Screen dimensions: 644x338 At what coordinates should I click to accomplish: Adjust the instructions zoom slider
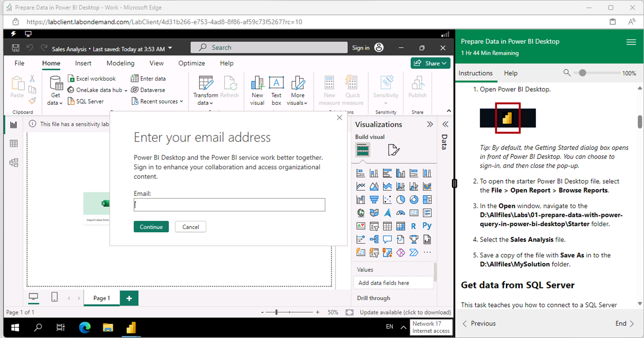582,73
